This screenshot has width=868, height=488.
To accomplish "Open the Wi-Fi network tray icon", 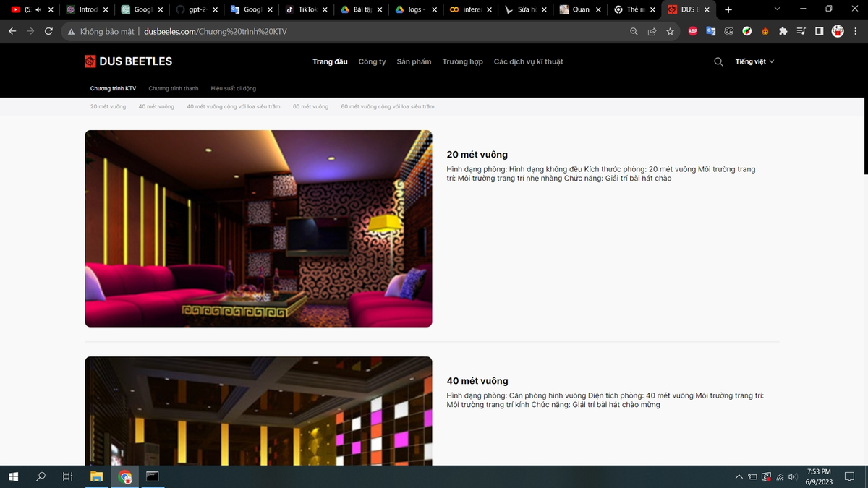I will pos(780,477).
